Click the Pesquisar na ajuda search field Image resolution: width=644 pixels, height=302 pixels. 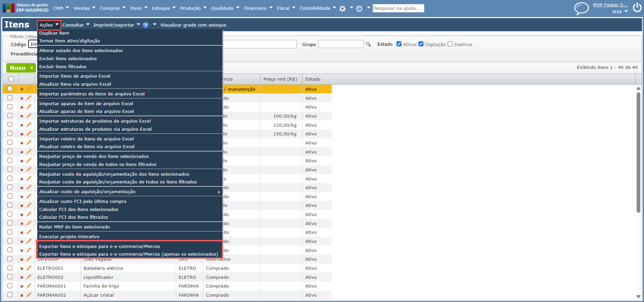click(x=398, y=8)
